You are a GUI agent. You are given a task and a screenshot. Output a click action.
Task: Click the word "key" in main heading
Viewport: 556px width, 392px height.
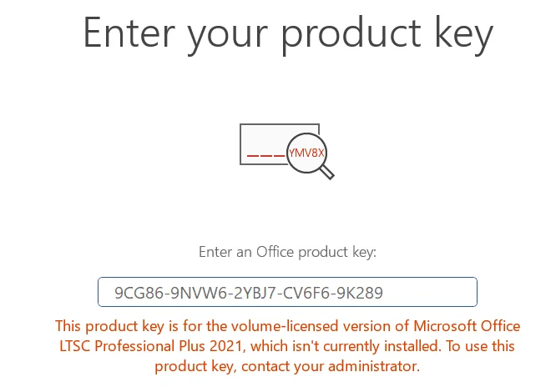[464, 35]
